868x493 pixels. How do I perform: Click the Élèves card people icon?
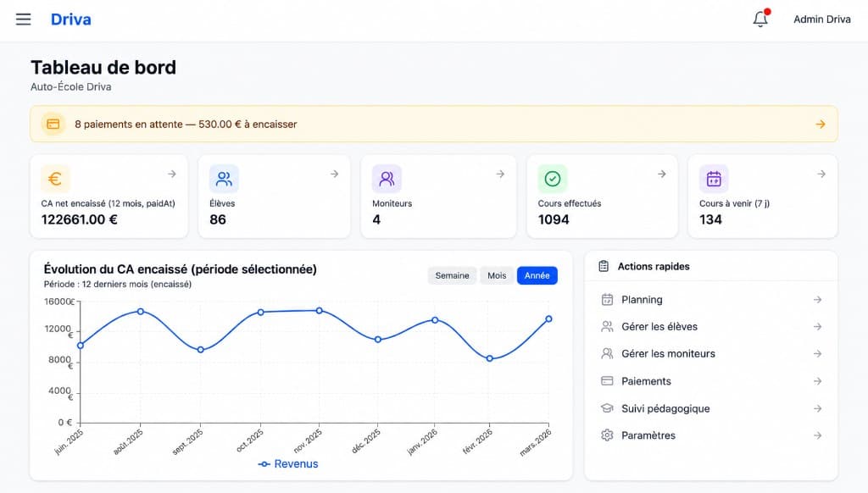[224, 179]
